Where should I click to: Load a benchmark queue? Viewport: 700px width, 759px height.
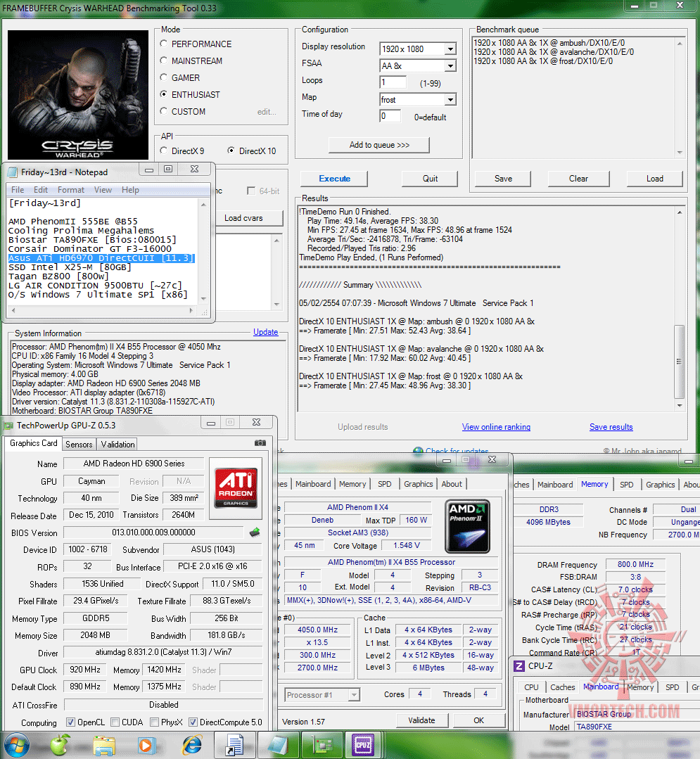pyautogui.click(x=654, y=179)
